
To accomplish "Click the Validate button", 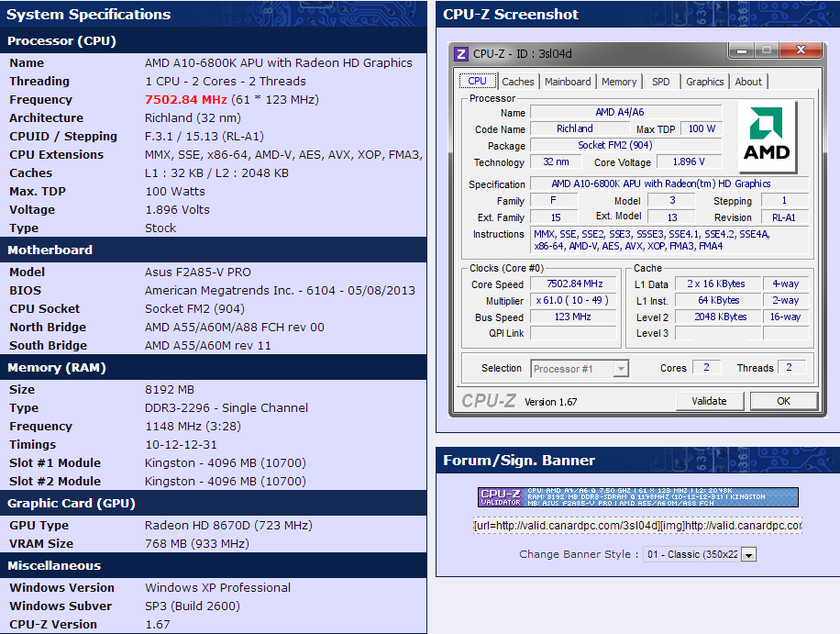I will (x=709, y=401).
